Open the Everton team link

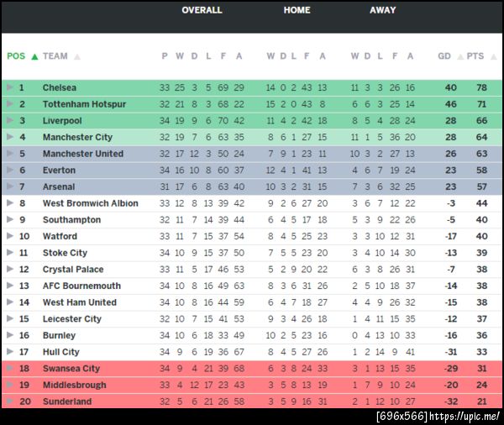[59, 171]
